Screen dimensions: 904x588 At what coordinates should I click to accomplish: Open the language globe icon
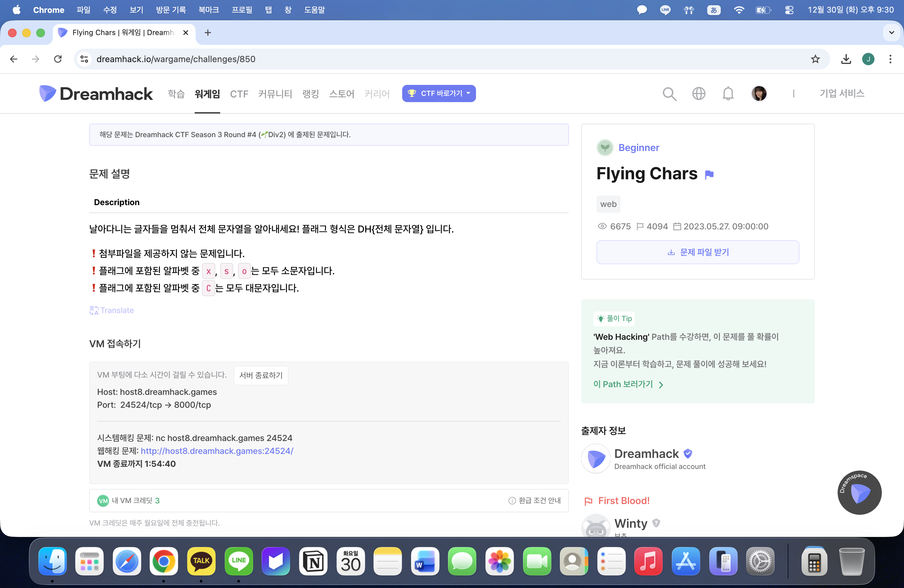tap(699, 93)
